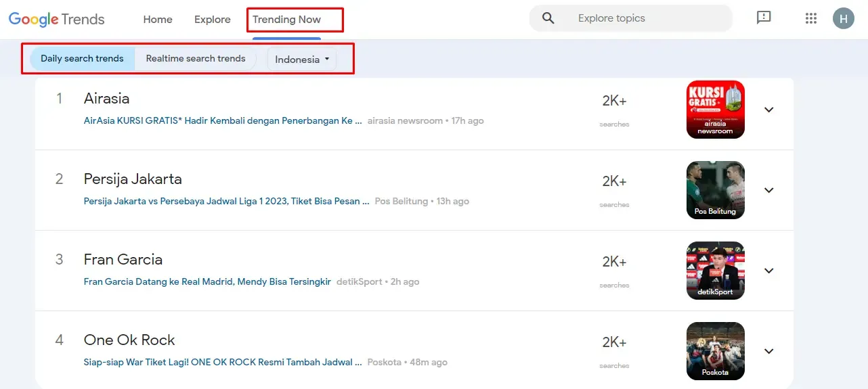868x389 pixels.
Task: Open AirAsia KURSI GRATIS article link
Action: (x=222, y=121)
